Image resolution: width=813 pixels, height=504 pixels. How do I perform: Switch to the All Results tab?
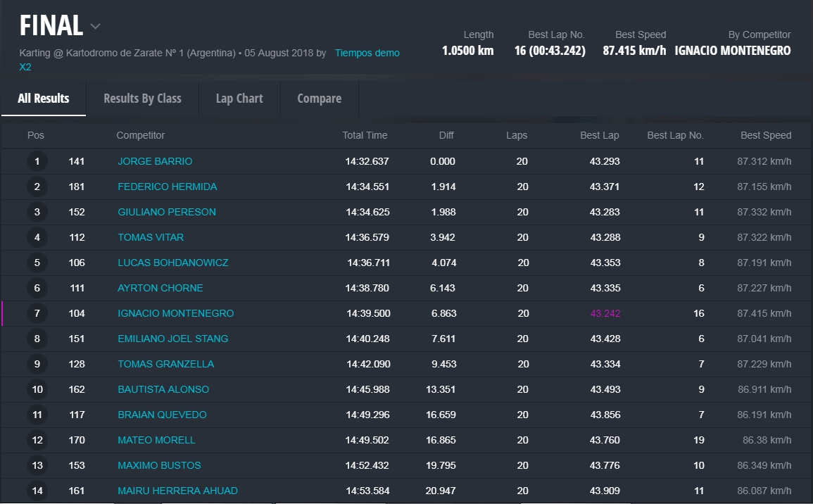tap(44, 99)
